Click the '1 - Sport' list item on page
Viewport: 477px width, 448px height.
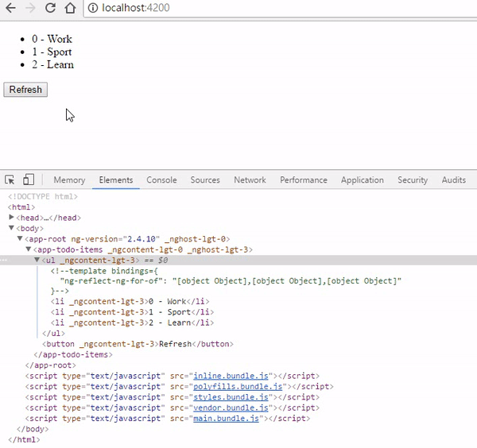pos(52,52)
